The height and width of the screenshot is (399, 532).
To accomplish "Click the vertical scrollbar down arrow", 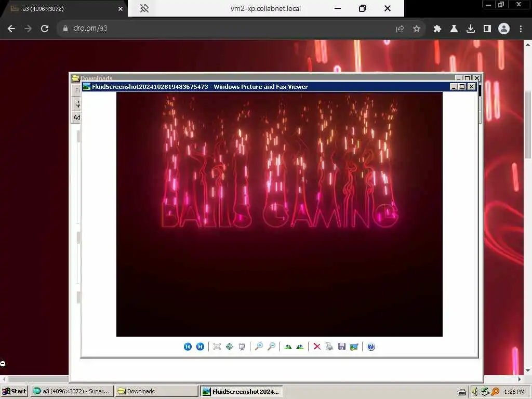I will 528,370.
